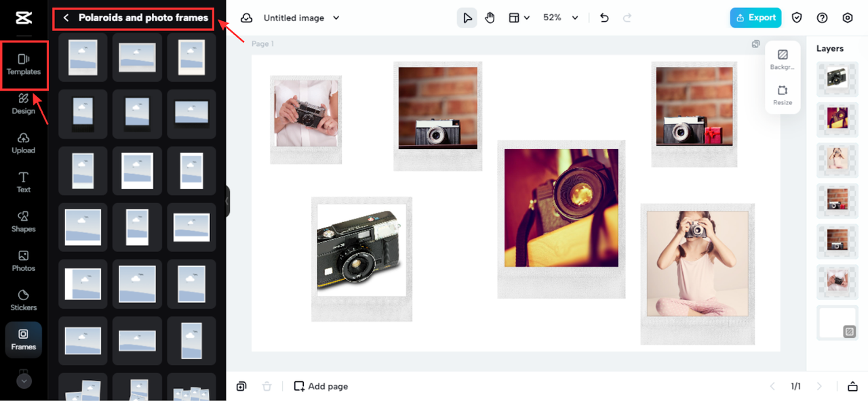
Task: Activate the Hand pan tool
Action: coord(490,18)
